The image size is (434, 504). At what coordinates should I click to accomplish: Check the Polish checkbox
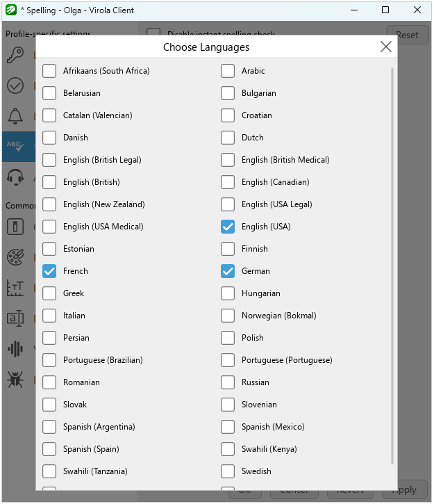(228, 338)
